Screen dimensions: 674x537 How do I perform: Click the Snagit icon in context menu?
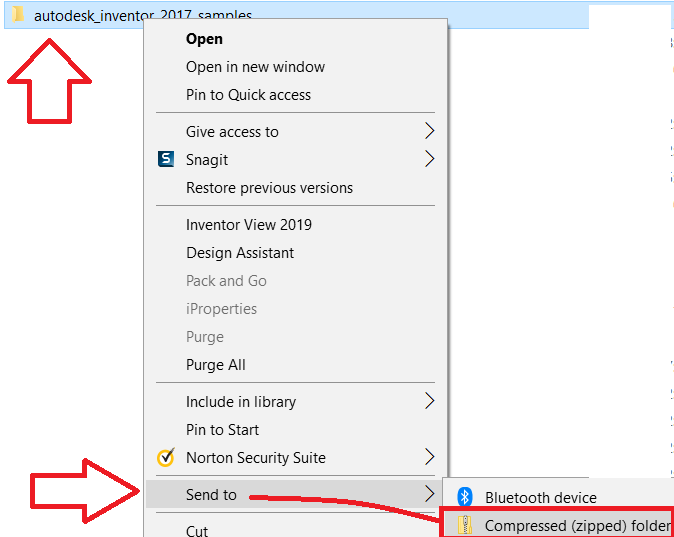pos(166,159)
